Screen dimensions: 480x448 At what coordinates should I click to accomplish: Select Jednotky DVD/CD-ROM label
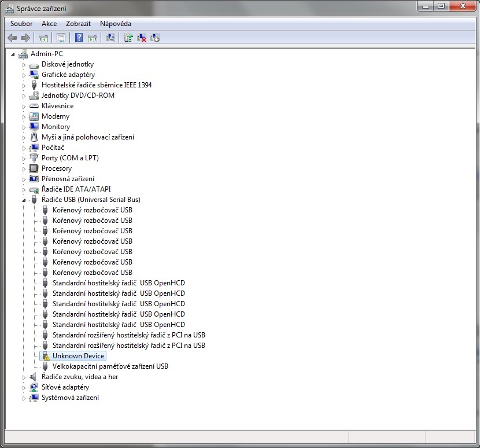[x=78, y=96]
